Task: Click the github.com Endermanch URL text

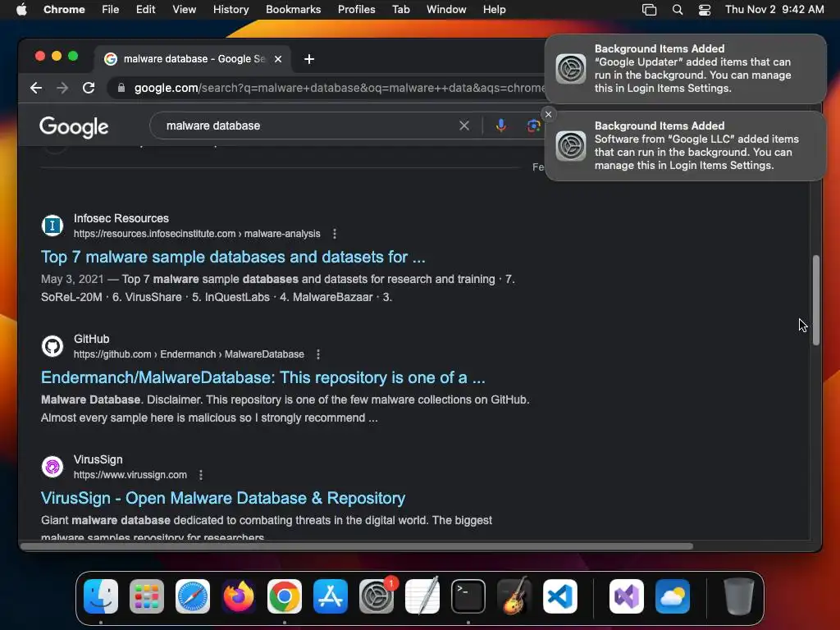Action: 189,354
